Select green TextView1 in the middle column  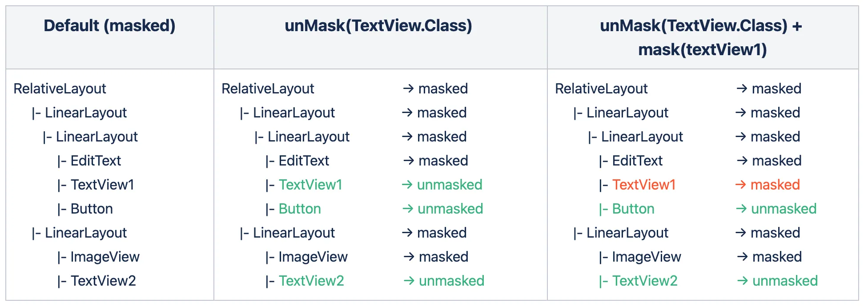(310, 185)
